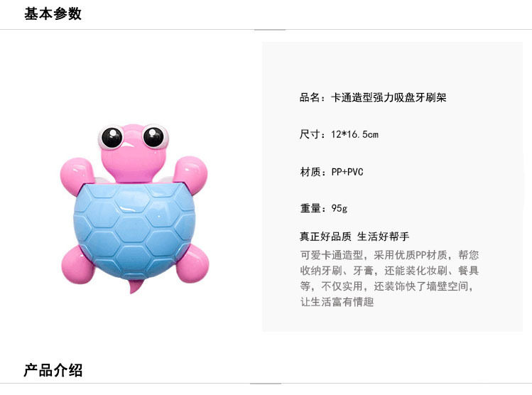
Task: Click the turtle's upper right pink foot
Action: (190, 173)
